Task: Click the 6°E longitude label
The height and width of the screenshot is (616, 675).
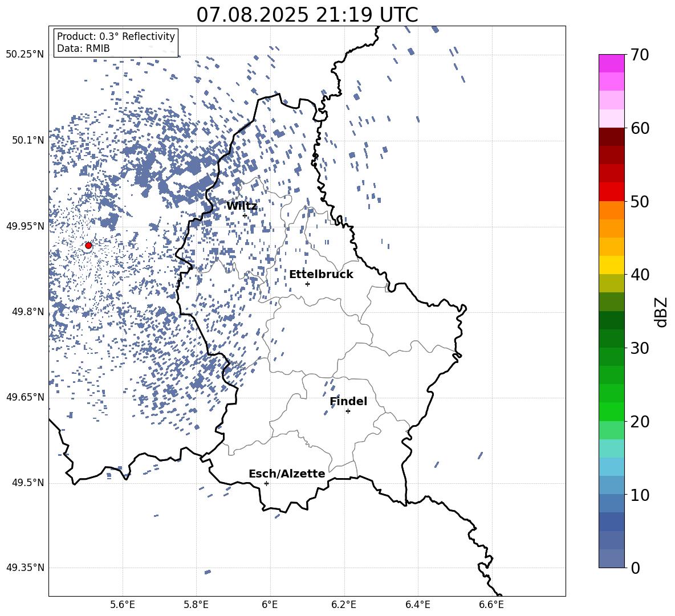Action: 270,605
